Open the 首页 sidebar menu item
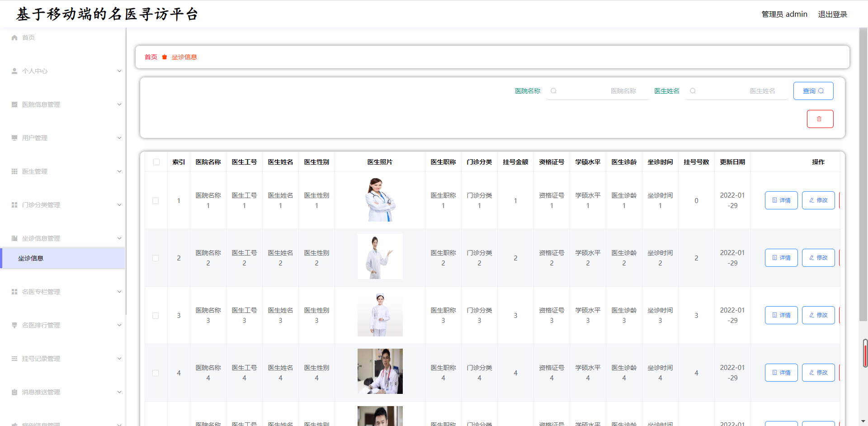The height and width of the screenshot is (426, 868). pyautogui.click(x=62, y=38)
